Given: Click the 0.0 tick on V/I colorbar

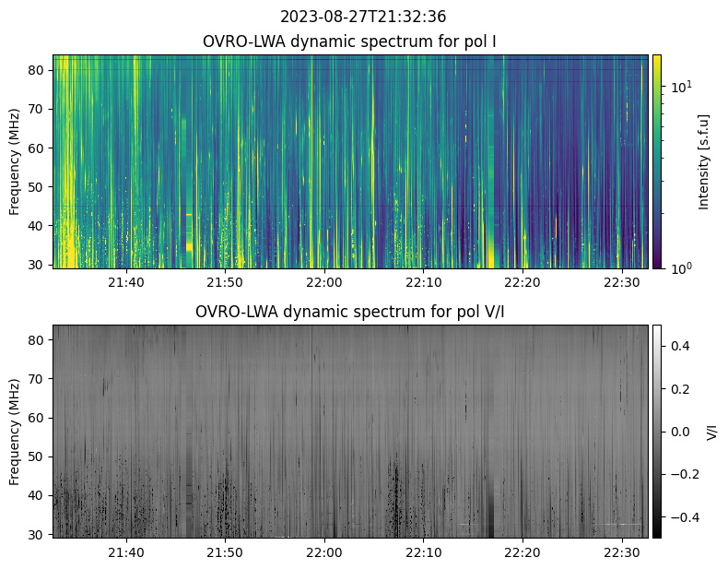Looking at the screenshot, I should tap(680, 431).
